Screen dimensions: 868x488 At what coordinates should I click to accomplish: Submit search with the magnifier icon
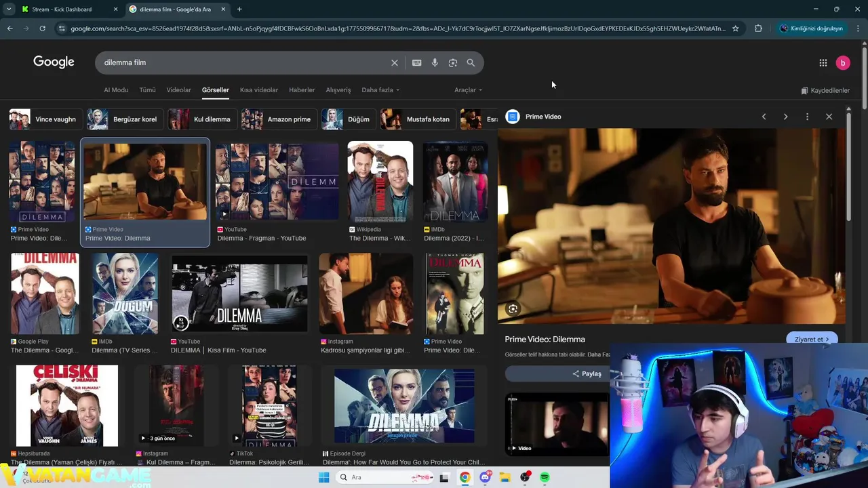(x=471, y=62)
